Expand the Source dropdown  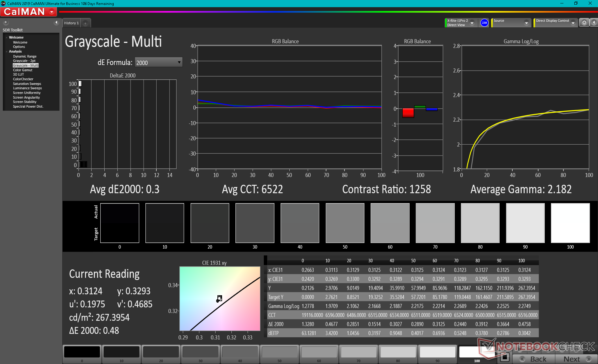(x=526, y=23)
